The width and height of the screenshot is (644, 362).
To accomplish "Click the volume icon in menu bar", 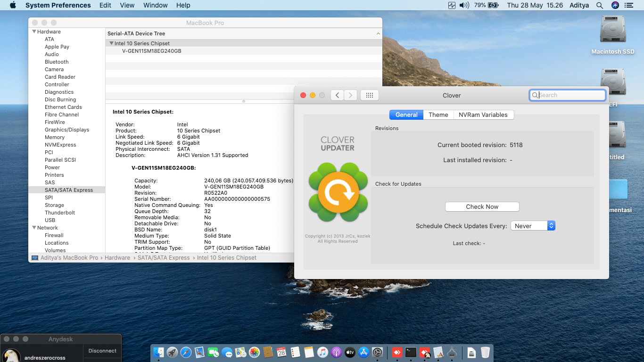I will pos(464,5).
